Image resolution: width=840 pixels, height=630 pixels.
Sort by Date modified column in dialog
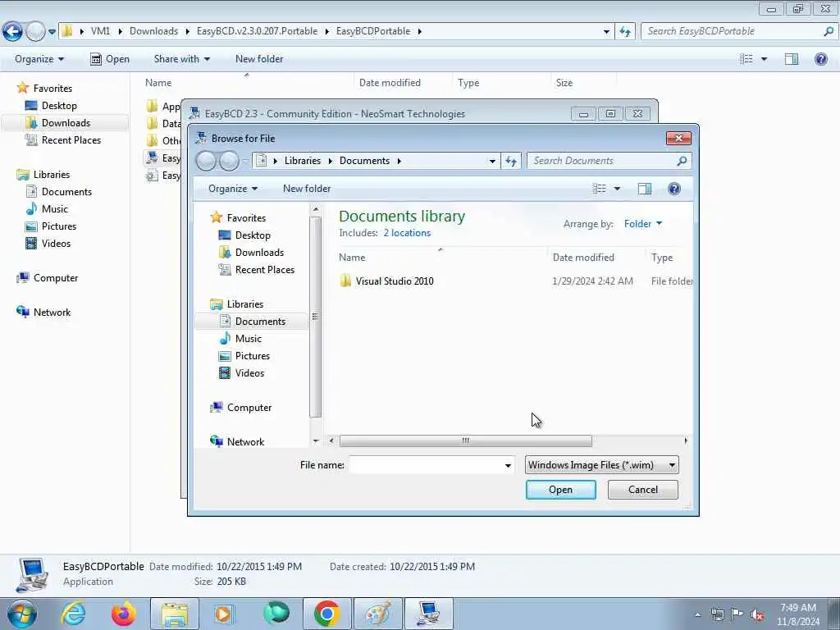click(x=583, y=258)
